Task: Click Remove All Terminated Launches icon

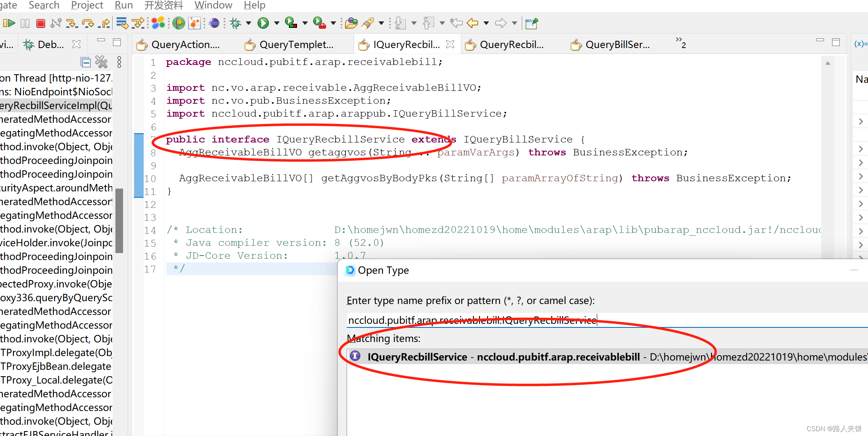Action: click(101, 62)
